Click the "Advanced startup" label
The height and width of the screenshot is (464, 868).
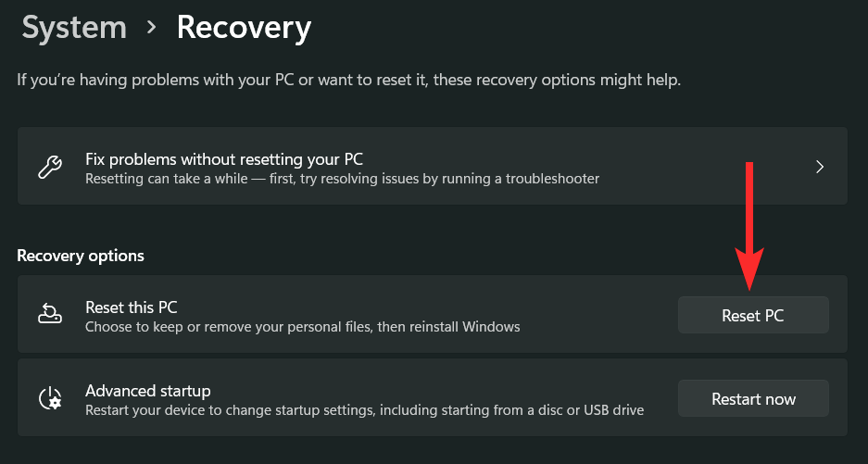148,390
